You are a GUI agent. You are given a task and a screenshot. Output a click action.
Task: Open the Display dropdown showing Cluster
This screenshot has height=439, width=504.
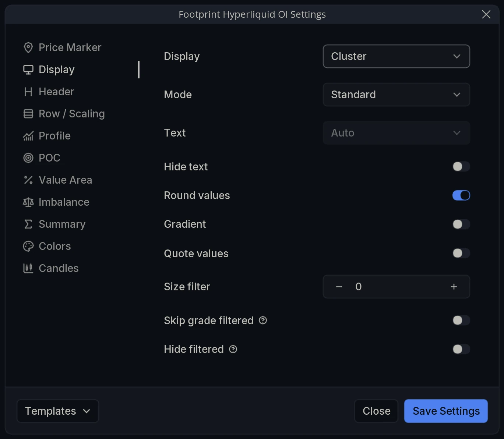[396, 56]
